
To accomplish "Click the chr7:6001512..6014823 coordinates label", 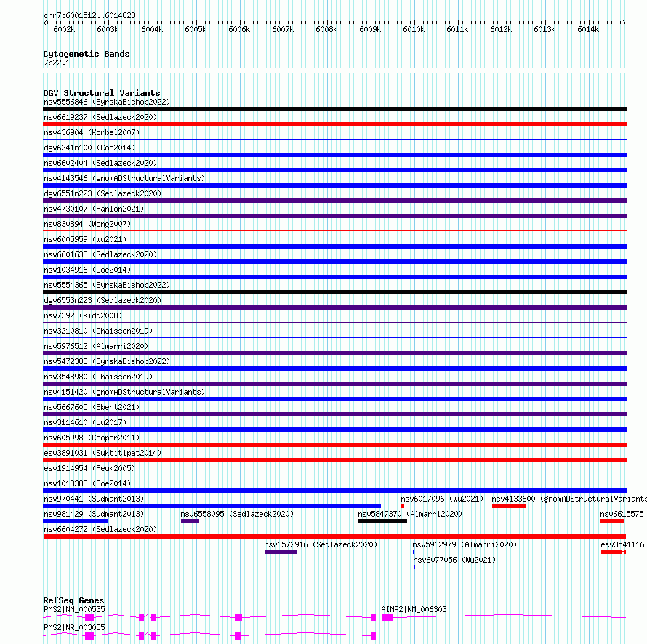I will click(x=89, y=15).
